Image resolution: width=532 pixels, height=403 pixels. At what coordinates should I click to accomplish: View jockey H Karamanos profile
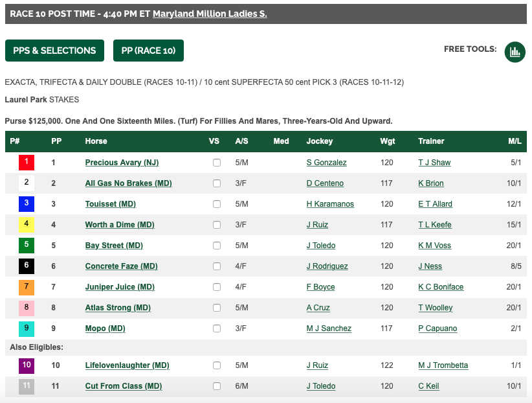[x=330, y=204]
